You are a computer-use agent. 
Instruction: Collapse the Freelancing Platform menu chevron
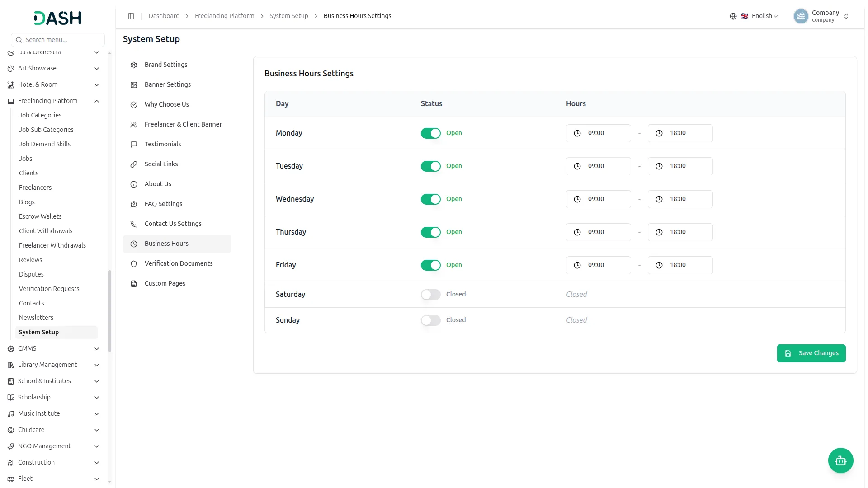pyautogui.click(x=97, y=101)
